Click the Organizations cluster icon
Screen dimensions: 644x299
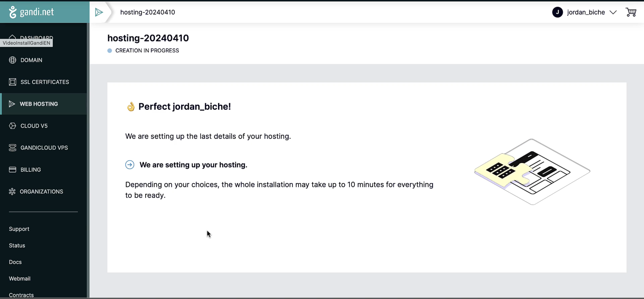12,192
